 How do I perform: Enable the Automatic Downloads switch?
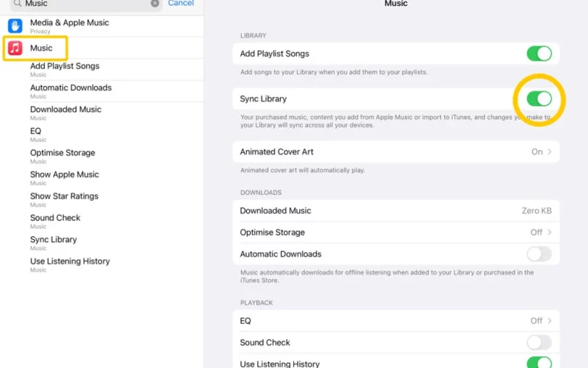(x=539, y=254)
